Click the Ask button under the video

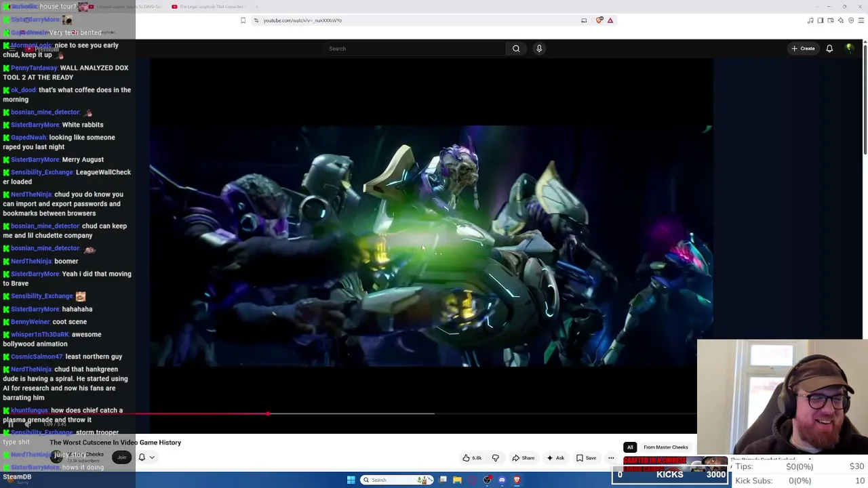pos(555,458)
